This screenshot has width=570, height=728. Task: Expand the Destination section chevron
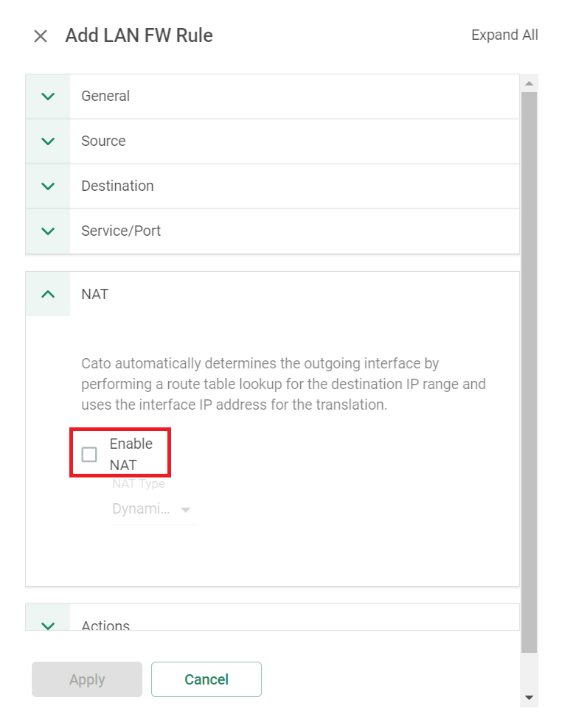(48, 186)
